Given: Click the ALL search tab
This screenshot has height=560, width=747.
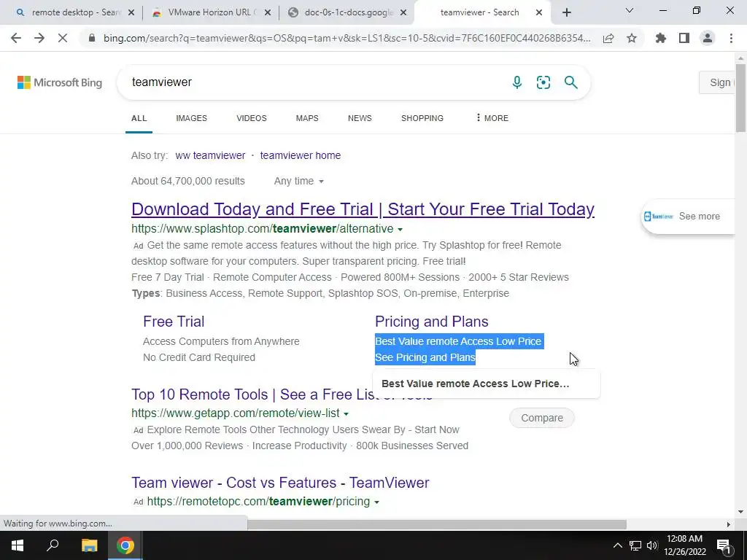Looking at the screenshot, I should [139, 118].
